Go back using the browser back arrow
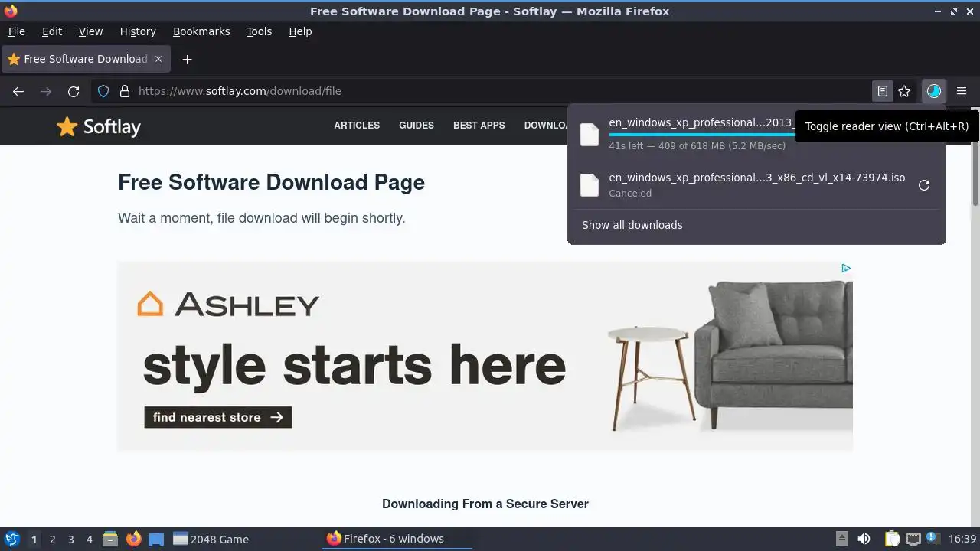The image size is (980, 551). (18, 91)
